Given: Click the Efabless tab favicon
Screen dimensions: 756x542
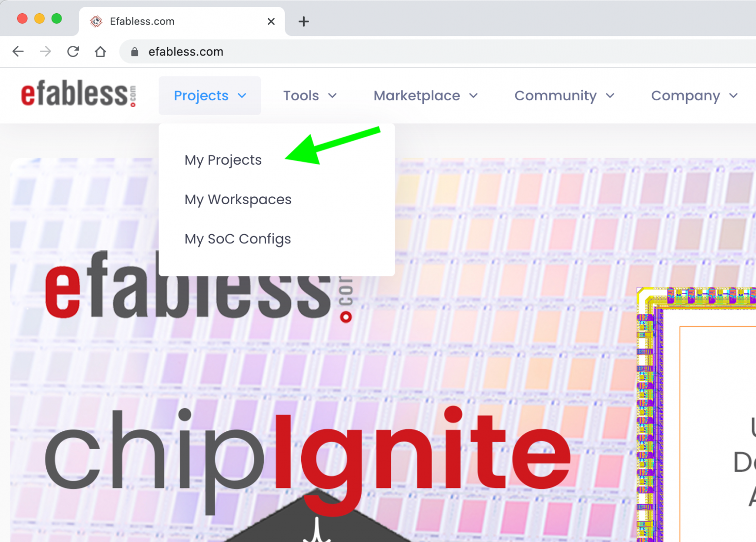Looking at the screenshot, I should pyautogui.click(x=96, y=21).
